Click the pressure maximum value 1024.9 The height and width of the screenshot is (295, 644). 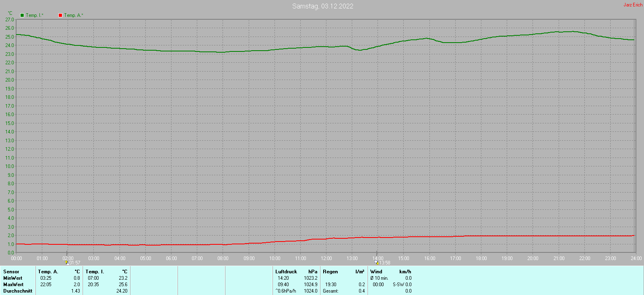311,285
